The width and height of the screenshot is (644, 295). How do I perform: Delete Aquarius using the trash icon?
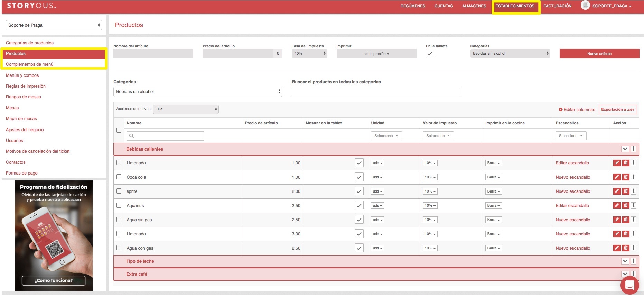[x=626, y=205]
